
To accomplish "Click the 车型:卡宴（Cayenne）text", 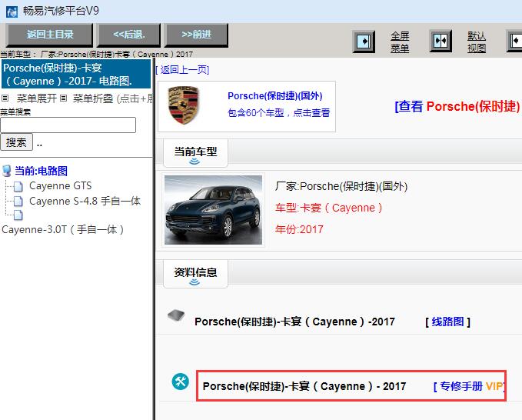I will pos(328,208).
